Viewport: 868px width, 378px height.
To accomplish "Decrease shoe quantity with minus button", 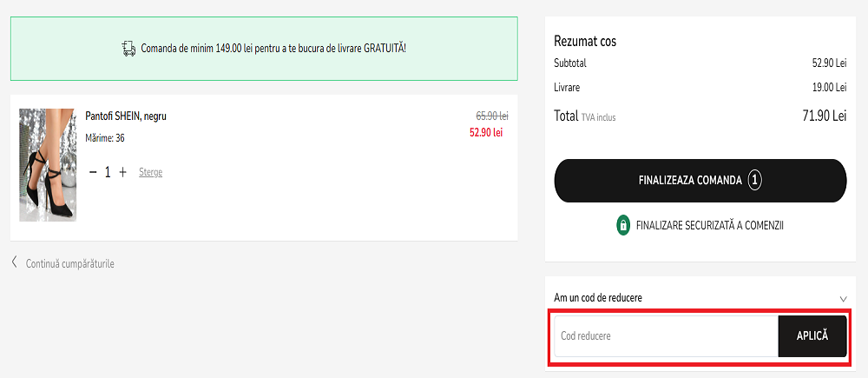I will pos(93,172).
